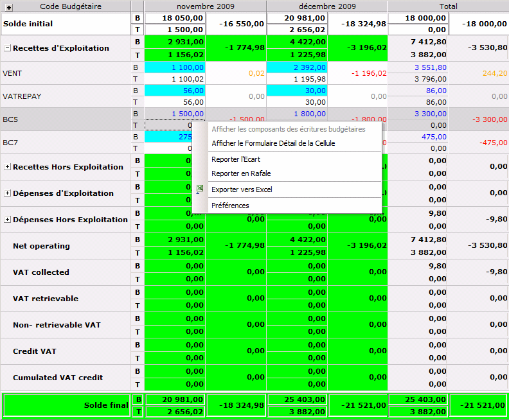Image resolution: width=509 pixels, height=420 pixels.
Task: Click the Code Budgétaire column header
Action: 71,6
